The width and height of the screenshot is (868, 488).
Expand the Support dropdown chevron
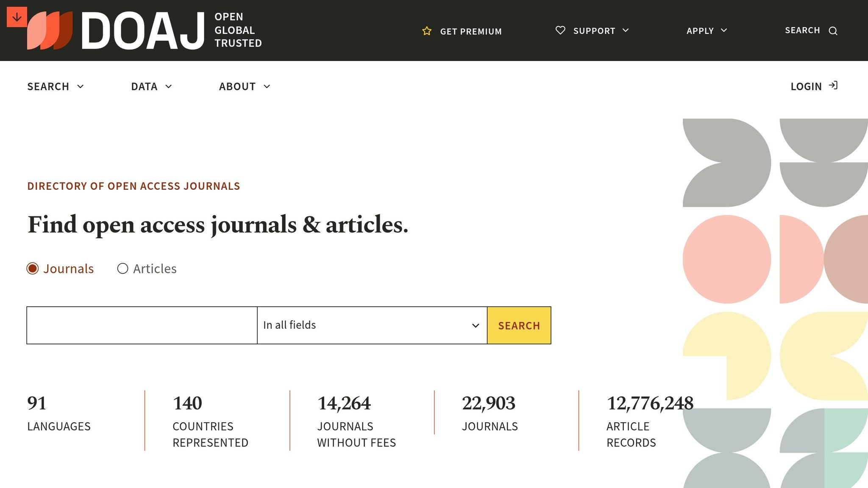tap(626, 30)
